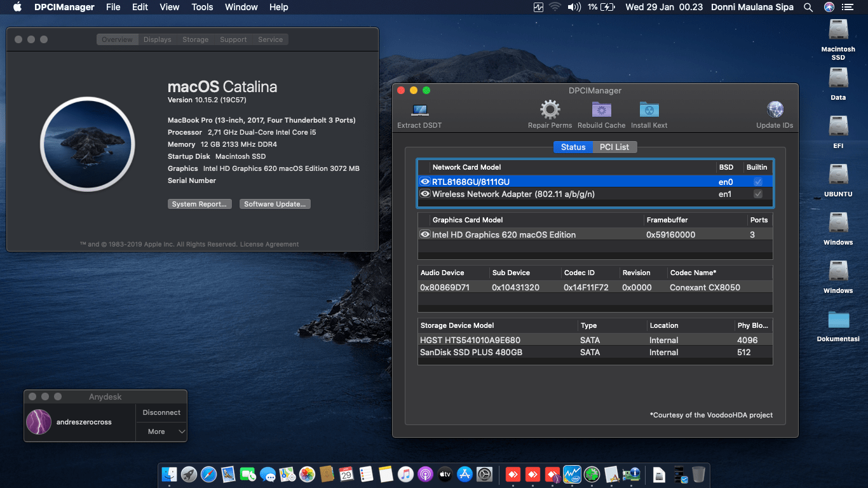Screen dimensions: 868x488
Task: Toggle eye icon for Wireless Network Adapter
Action: click(x=425, y=194)
